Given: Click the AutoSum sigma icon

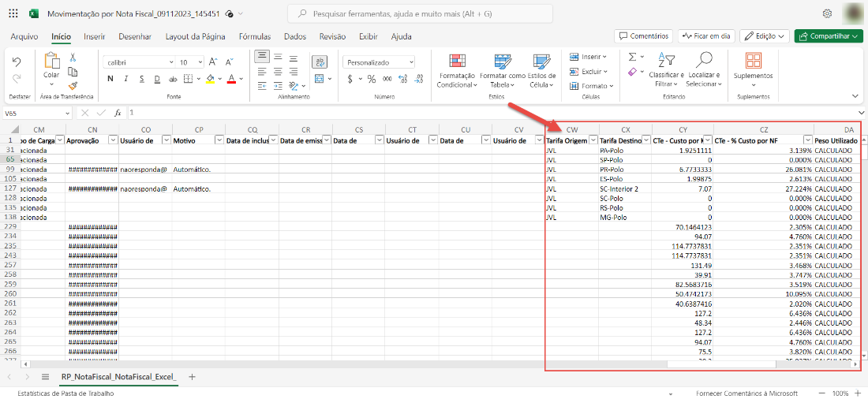Looking at the screenshot, I should [633, 57].
